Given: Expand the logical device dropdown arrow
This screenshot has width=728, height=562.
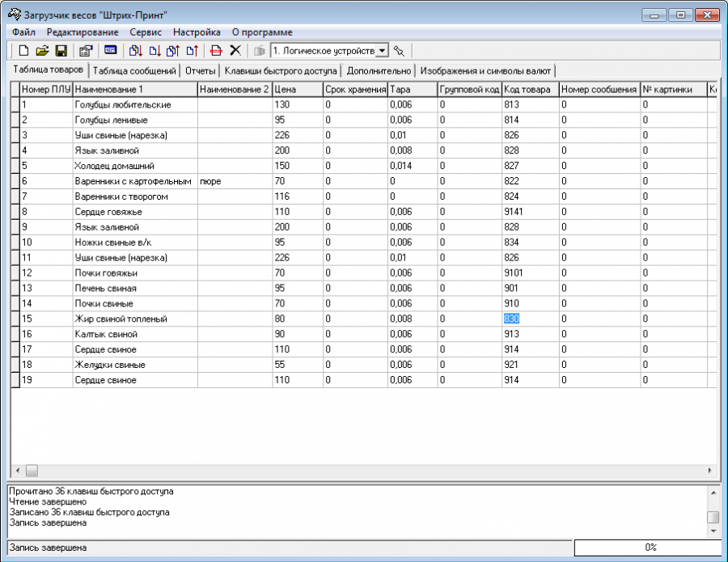Looking at the screenshot, I should pos(382,51).
